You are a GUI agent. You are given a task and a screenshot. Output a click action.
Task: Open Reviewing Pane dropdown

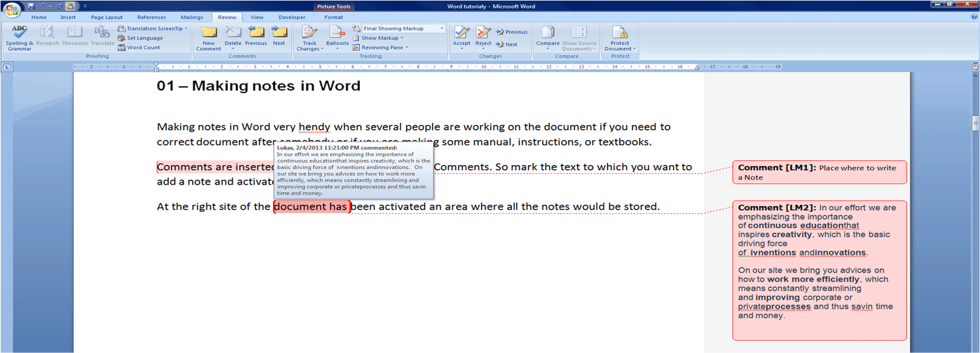(381, 47)
